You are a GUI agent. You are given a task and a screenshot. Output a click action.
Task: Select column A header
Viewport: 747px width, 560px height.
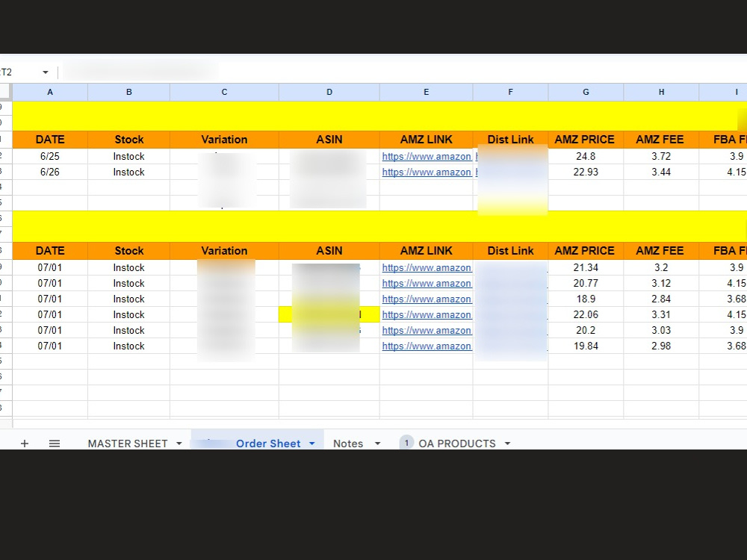(50, 92)
